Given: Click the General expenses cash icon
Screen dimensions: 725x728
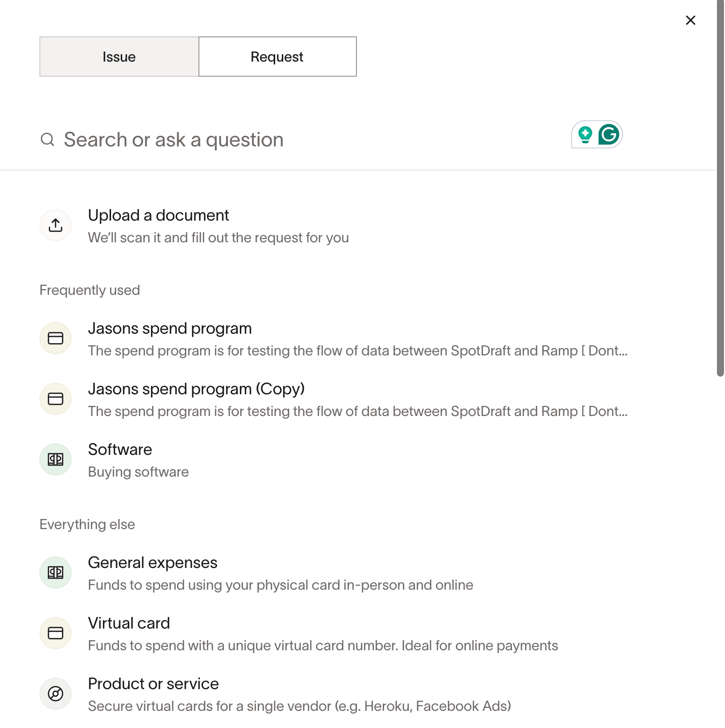Looking at the screenshot, I should pos(56,573).
